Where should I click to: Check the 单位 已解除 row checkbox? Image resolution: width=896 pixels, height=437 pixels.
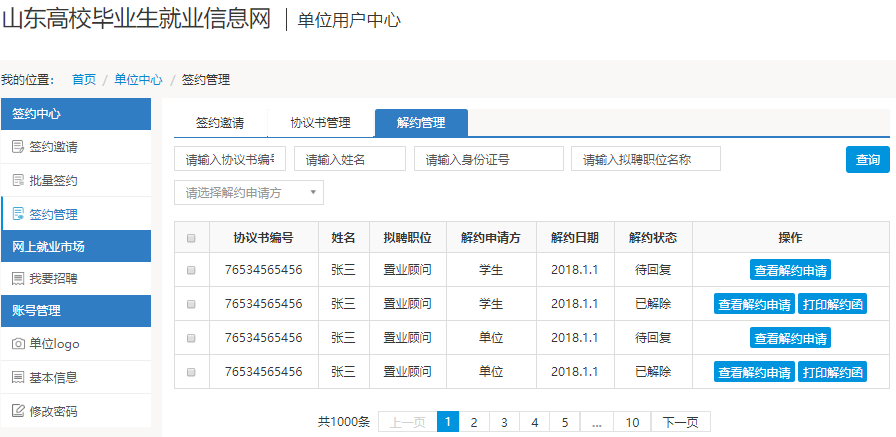[x=191, y=371]
